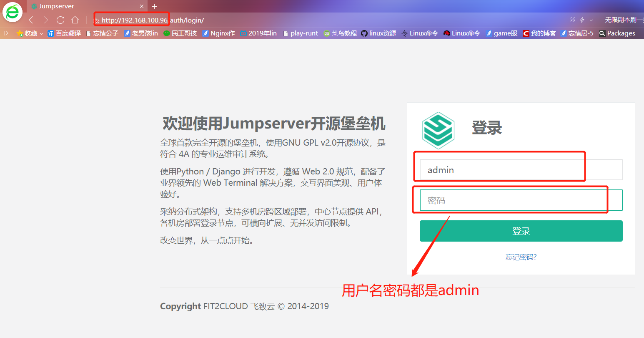Click the 无限副本刷 news text in toolbar

tap(624, 20)
